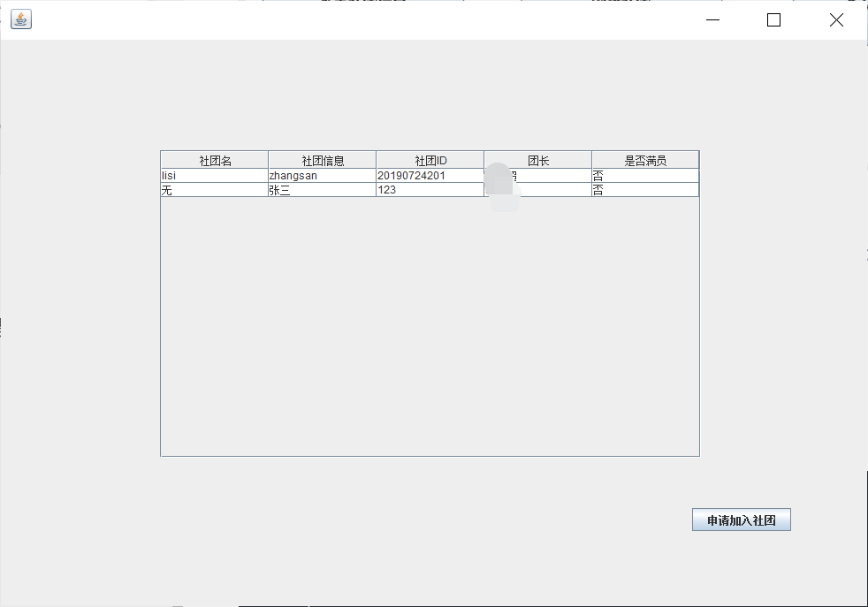The width and height of the screenshot is (868, 607).
Task: Select the 无 club name cell
Action: [214, 190]
